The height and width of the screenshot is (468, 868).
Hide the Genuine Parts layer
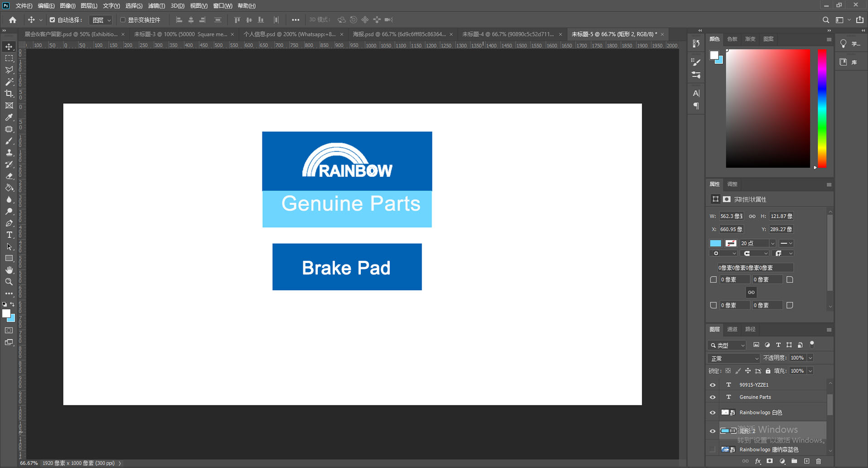coord(713,397)
